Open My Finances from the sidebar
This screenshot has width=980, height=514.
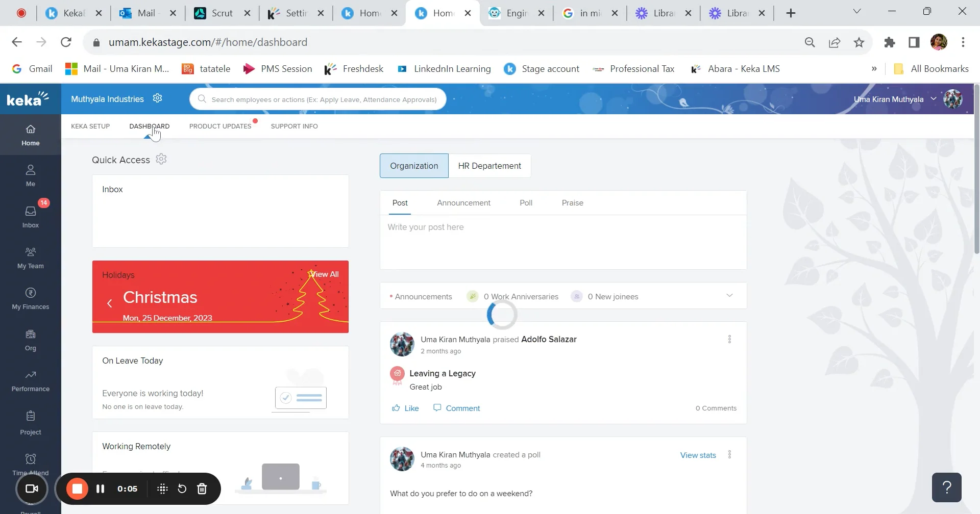coord(31,297)
